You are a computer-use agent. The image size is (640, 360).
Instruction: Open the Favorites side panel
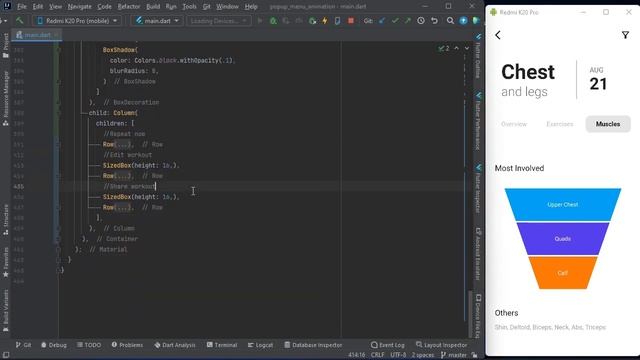[x=6, y=262]
